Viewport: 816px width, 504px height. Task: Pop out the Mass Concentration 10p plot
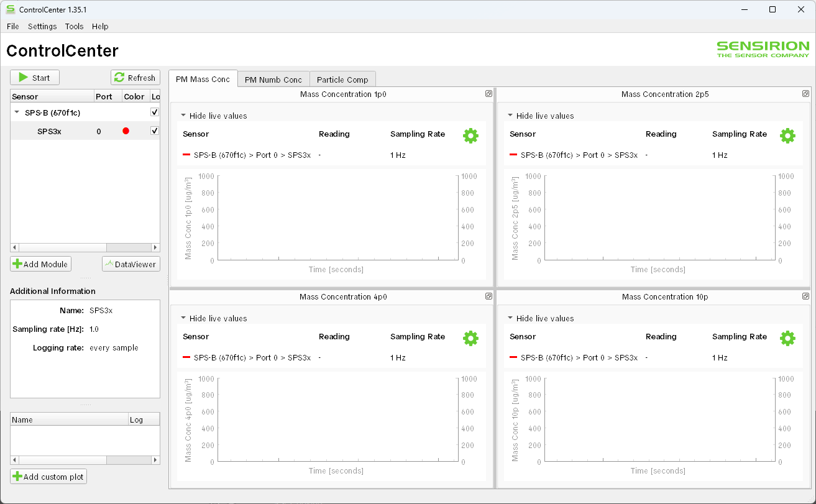tap(805, 296)
